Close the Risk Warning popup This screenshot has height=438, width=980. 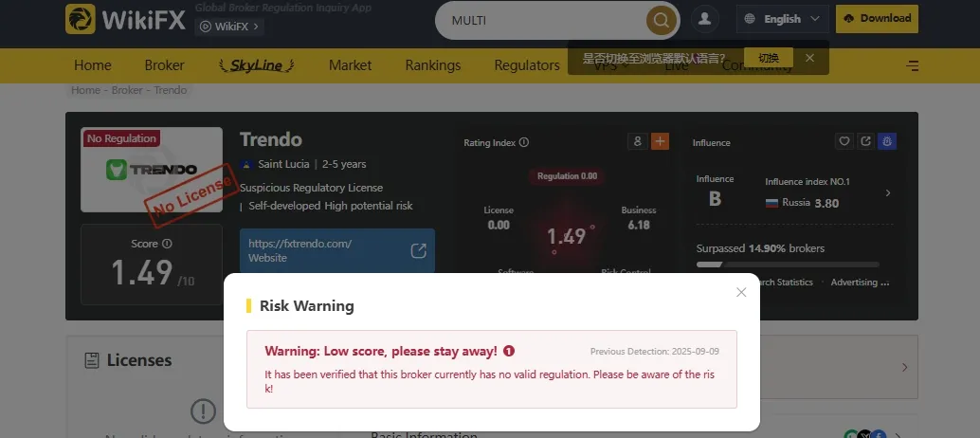[x=741, y=292]
